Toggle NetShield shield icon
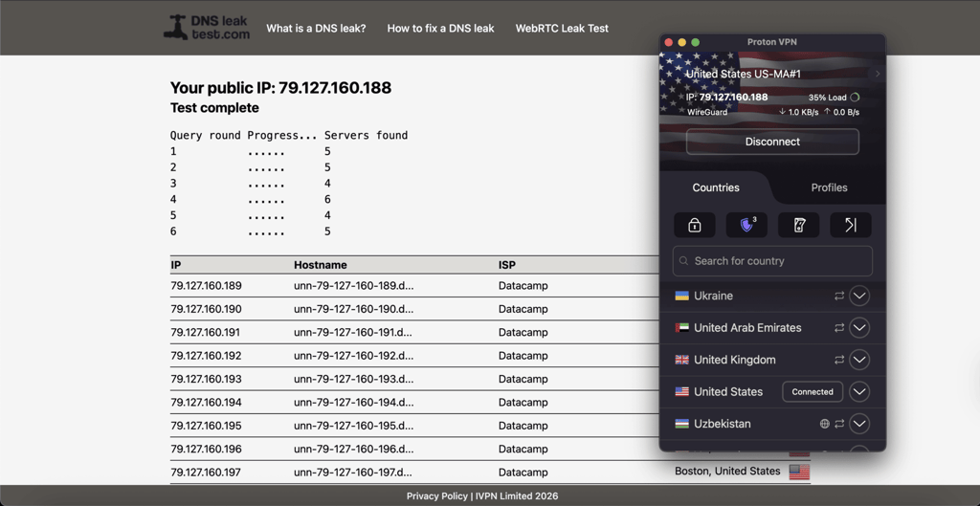 click(x=746, y=225)
